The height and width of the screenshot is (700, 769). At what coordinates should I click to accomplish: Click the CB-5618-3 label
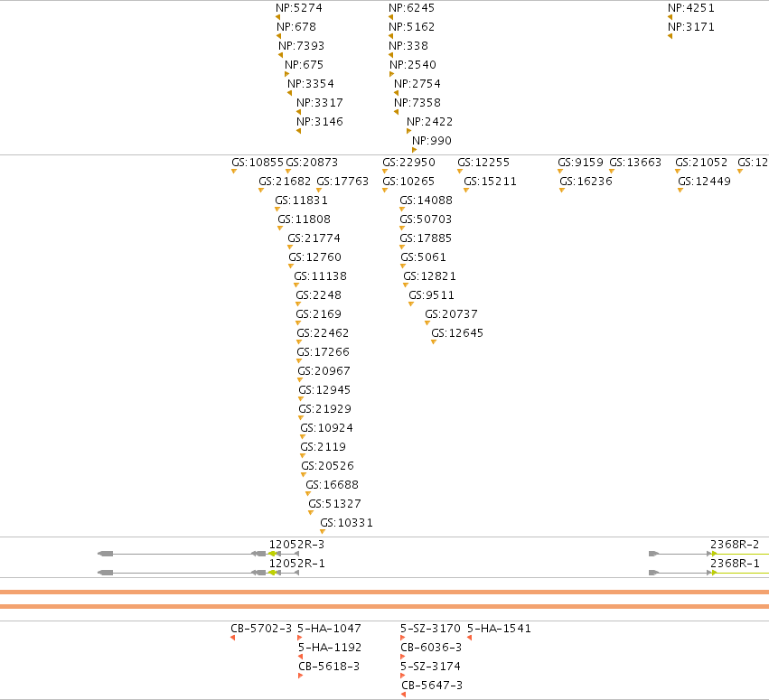(329, 667)
